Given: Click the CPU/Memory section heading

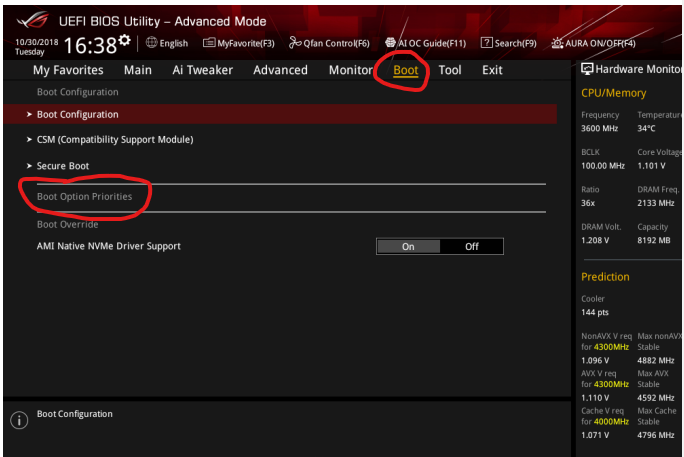Looking at the screenshot, I should click(x=613, y=93).
